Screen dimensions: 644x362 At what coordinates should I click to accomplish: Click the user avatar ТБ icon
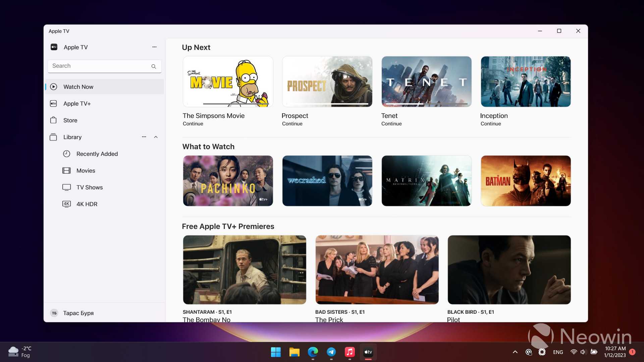(54, 313)
